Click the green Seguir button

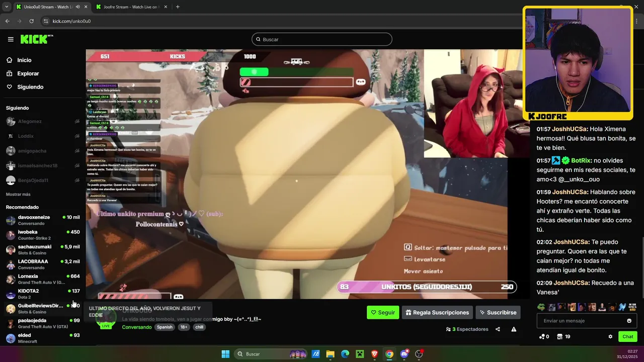coord(383,312)
